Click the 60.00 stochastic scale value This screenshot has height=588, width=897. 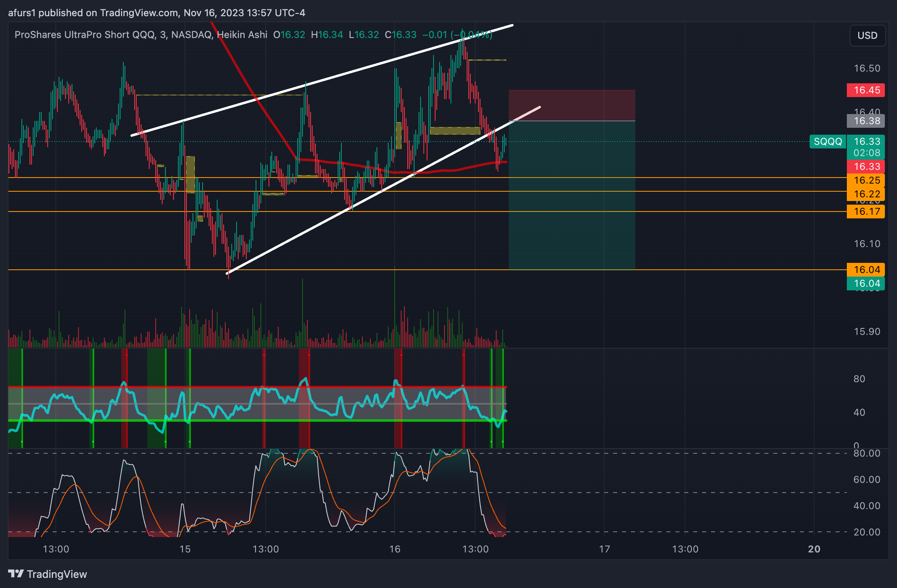(x=867, y=480)
